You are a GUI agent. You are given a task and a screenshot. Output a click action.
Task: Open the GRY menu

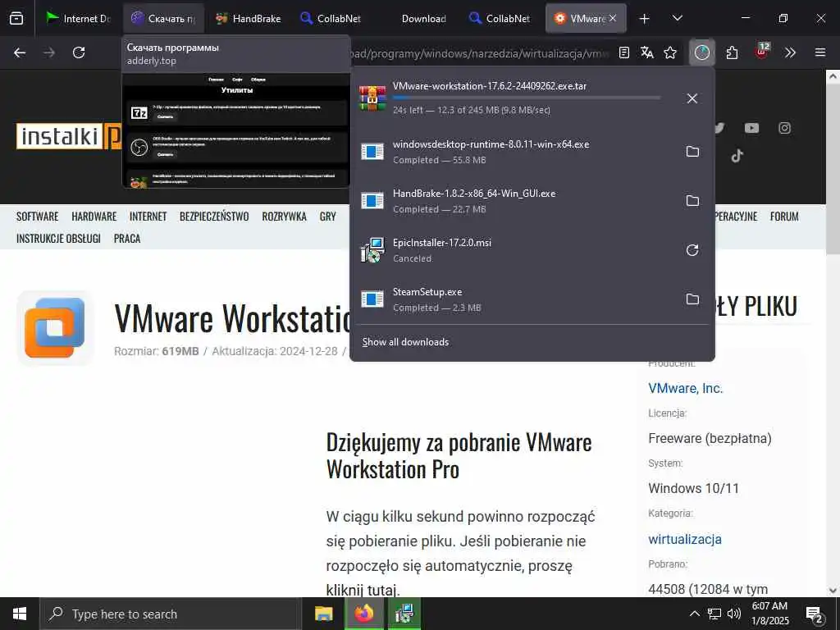pos(328,217)
